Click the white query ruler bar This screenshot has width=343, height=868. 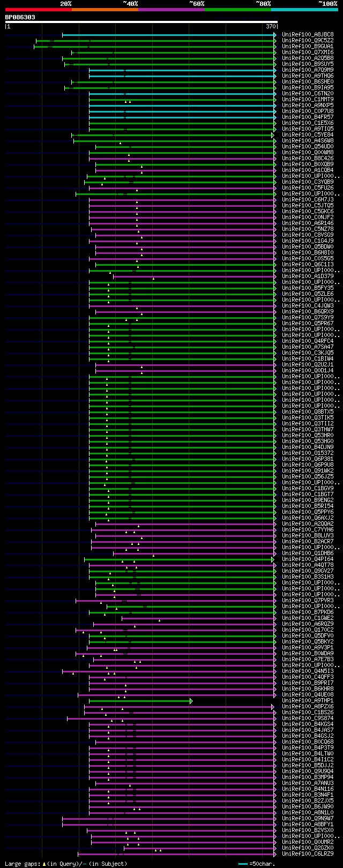[x=141, y=22]
